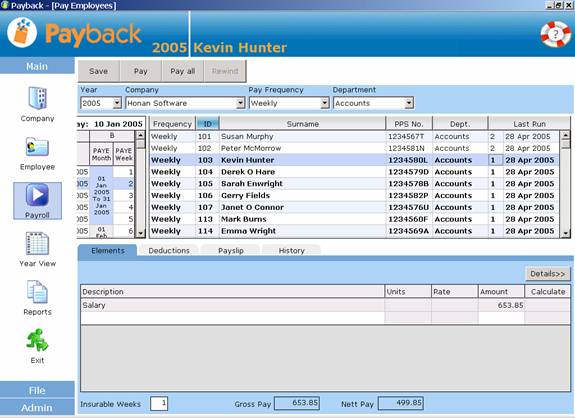Select the Payroll play icon
The width and height of the screenshot is (575, 418).
(x=37, y=195)
